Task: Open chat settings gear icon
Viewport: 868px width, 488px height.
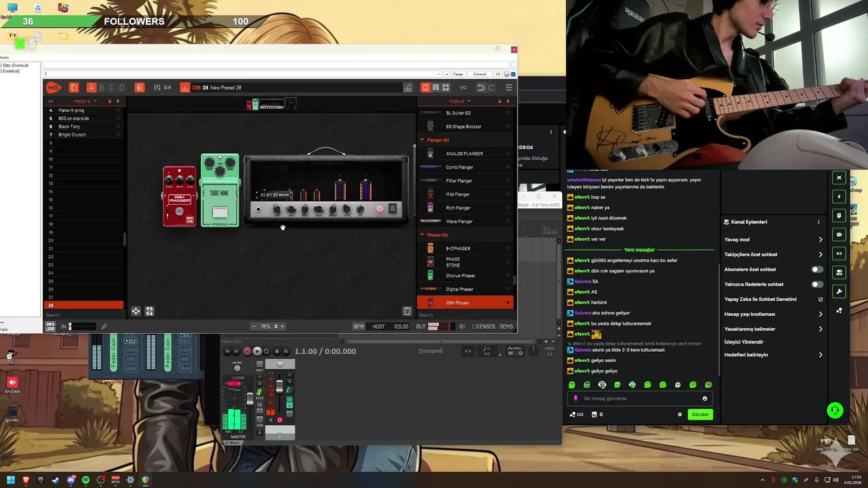Action: [679, 415]
